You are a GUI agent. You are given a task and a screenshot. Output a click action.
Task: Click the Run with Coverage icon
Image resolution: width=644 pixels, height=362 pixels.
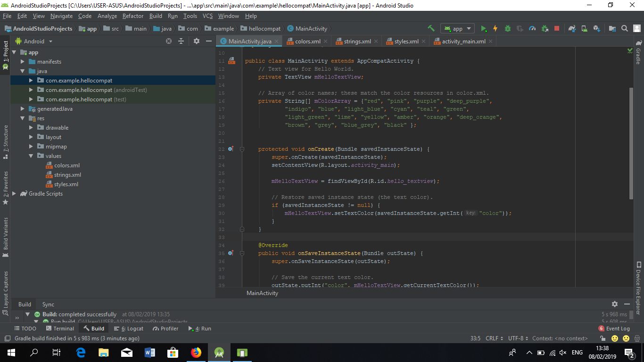point(520,28)
